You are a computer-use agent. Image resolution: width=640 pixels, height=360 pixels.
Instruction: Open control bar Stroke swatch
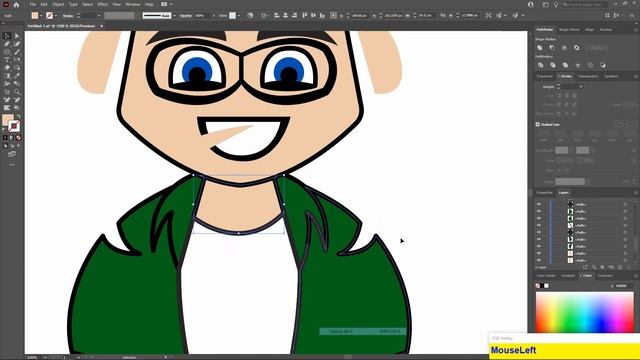point(49,16)
